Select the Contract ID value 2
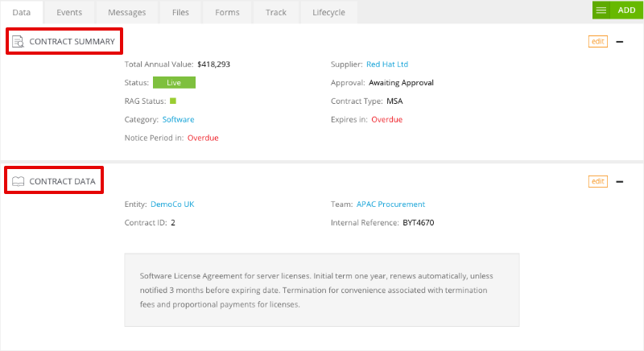The height and width of the screenshot is (351, 644). 173,223
